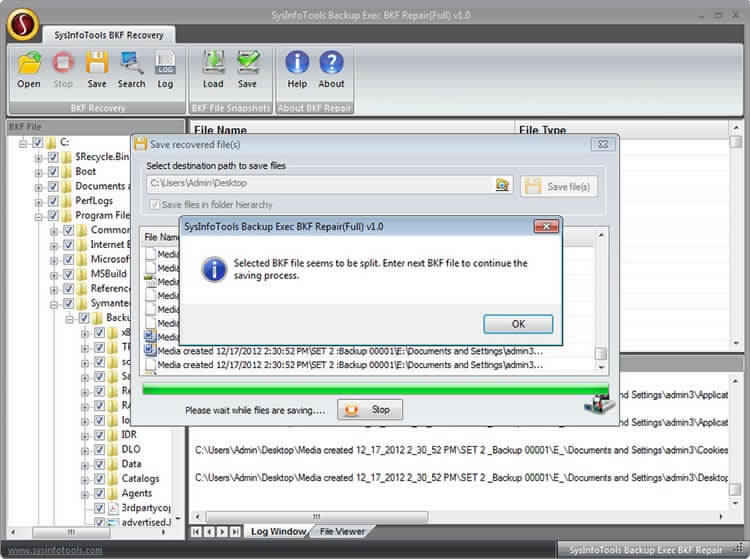Click the Save icon in BKF Recovery group

(x=97, y=70)
